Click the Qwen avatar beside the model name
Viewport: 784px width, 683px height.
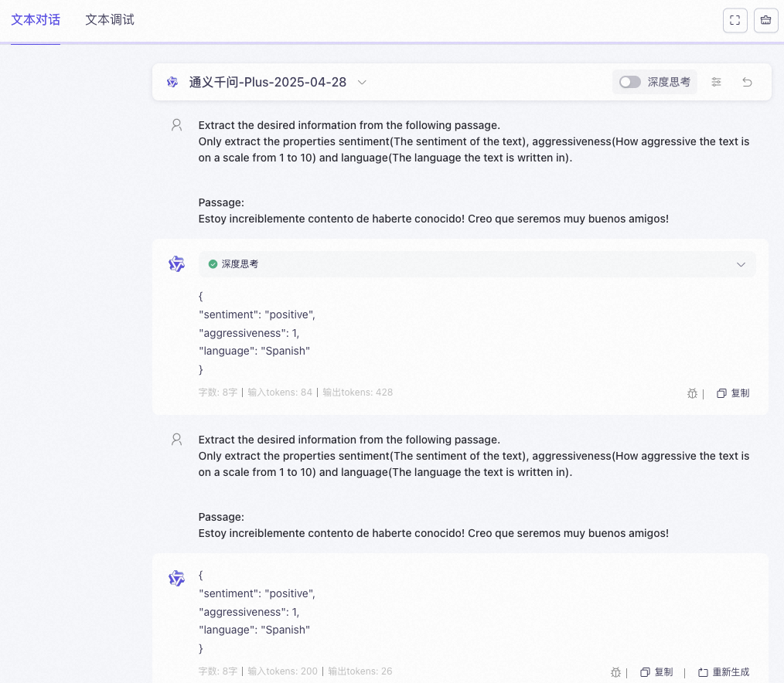[x=172, y=82]
